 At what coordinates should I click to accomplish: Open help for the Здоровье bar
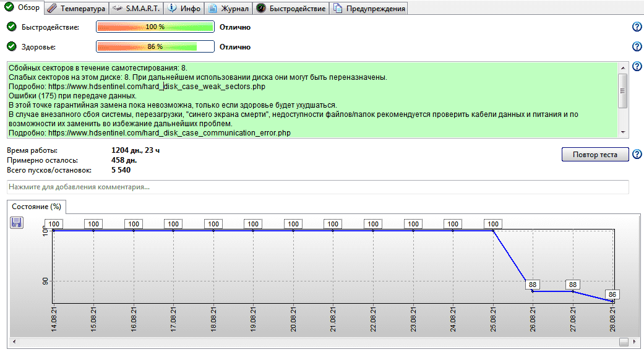coord(637,47)
